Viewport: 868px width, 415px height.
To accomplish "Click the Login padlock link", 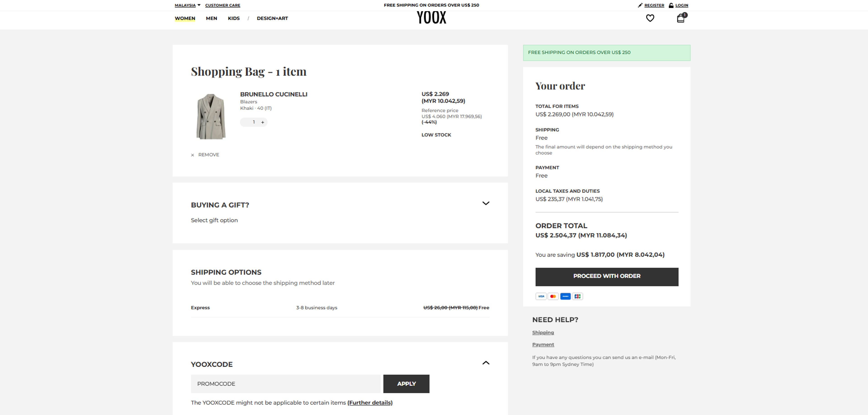I will tap(678, 5).
